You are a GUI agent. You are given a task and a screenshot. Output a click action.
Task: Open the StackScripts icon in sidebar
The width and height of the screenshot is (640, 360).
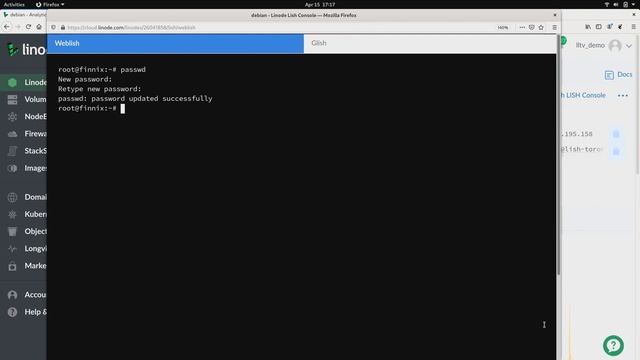coord(12,151)
